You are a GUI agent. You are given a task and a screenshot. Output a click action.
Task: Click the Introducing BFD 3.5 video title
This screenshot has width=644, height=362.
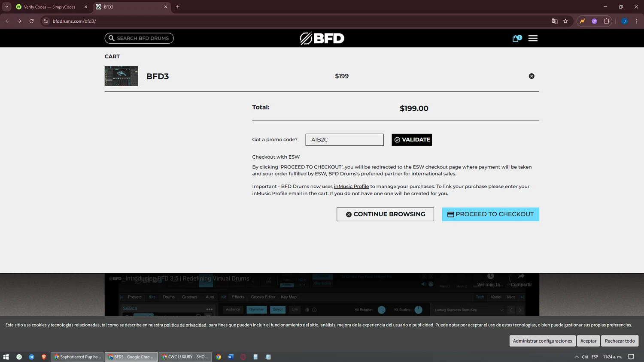tap(187, 278)
